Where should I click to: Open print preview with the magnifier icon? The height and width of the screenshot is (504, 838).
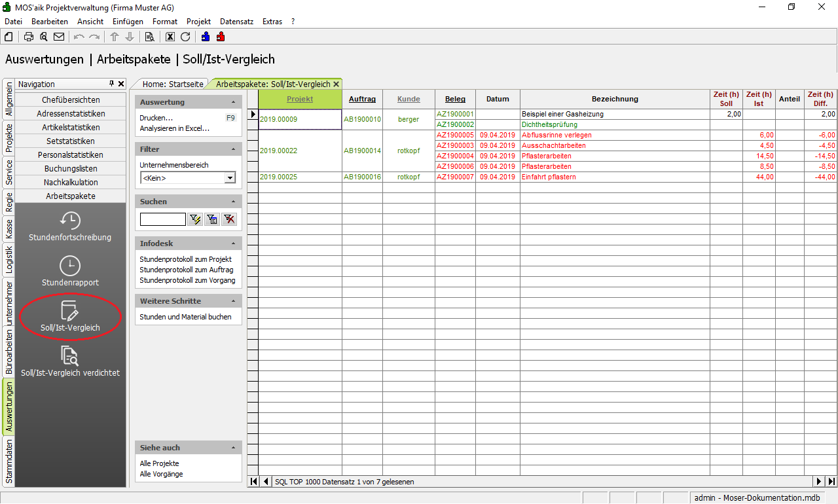coord(44,37)
